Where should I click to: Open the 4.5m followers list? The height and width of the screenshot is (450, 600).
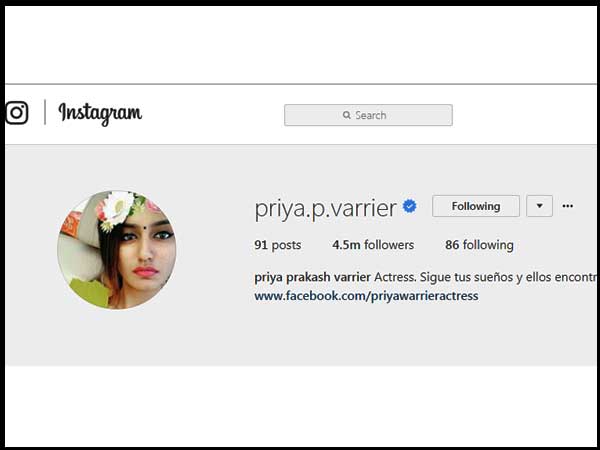click(373, 245)
